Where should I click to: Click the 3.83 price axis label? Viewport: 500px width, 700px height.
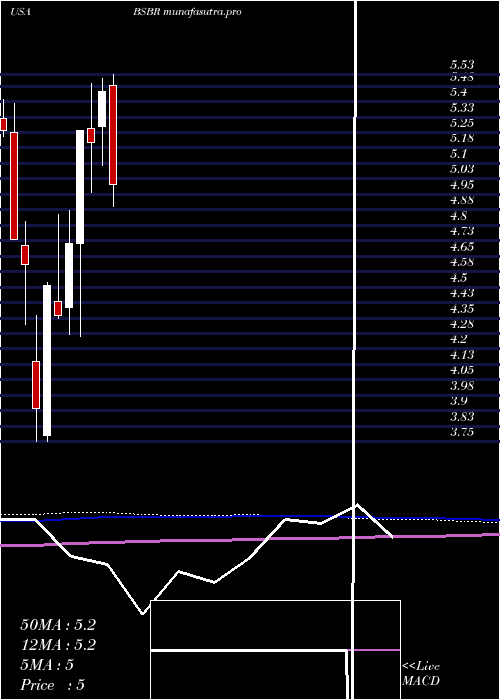(462, 417)
